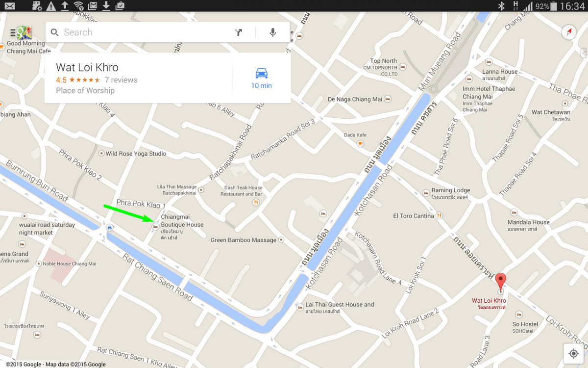The width and height of the screenshot is (588, 368).
Task: Select El Toro Cantina restaurant marker
Action: [x=439, y=215]
